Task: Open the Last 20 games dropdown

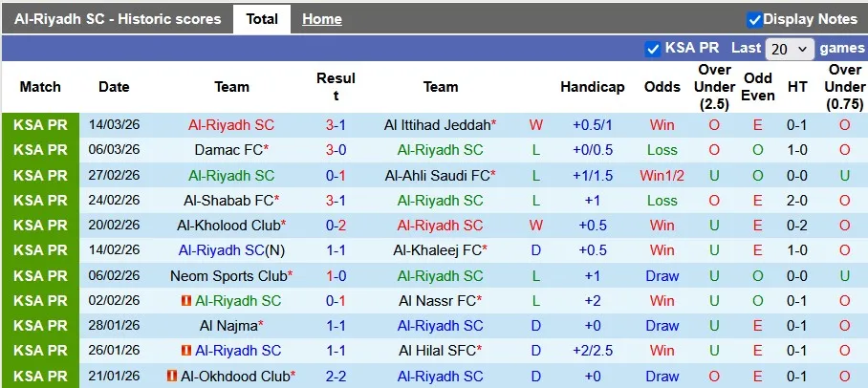Action: (791, 49)
